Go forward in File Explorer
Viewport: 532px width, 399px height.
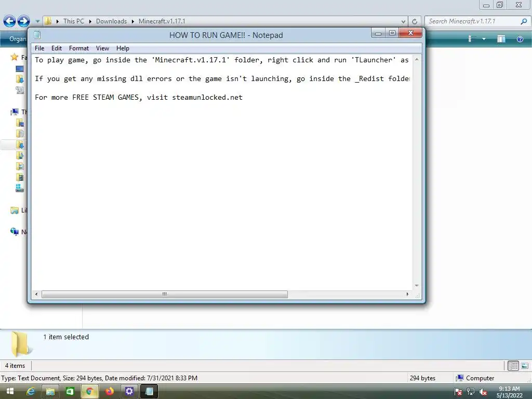tap(23, 21)
